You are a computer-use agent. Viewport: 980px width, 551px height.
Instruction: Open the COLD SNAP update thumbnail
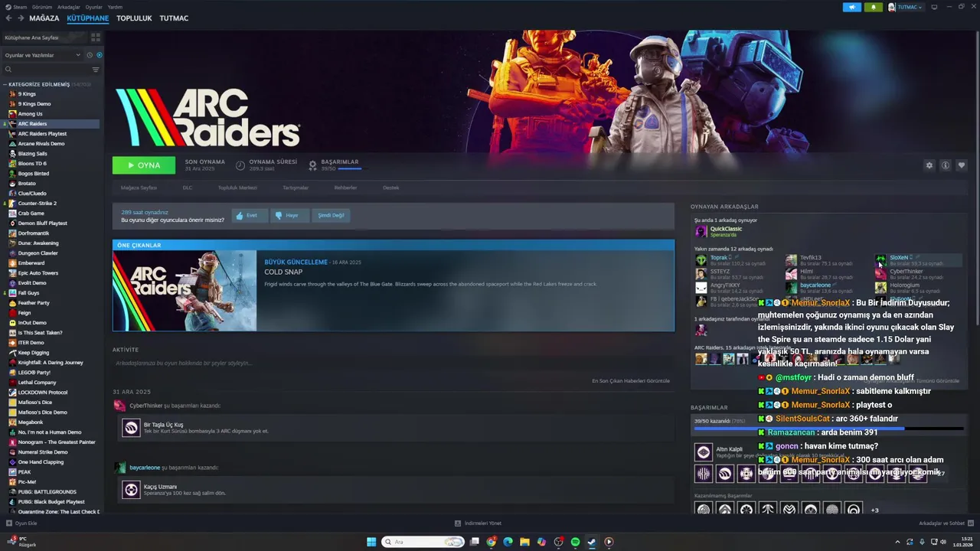coord(185,291)
